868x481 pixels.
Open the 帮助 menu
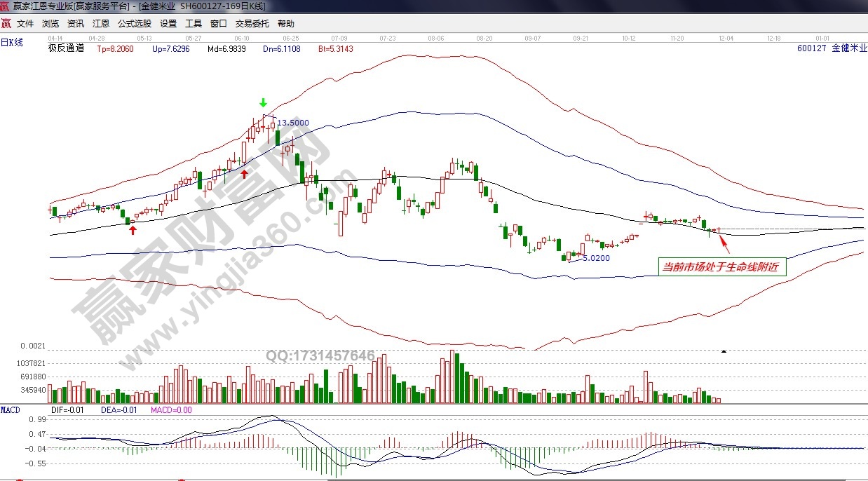click(286, 23)
